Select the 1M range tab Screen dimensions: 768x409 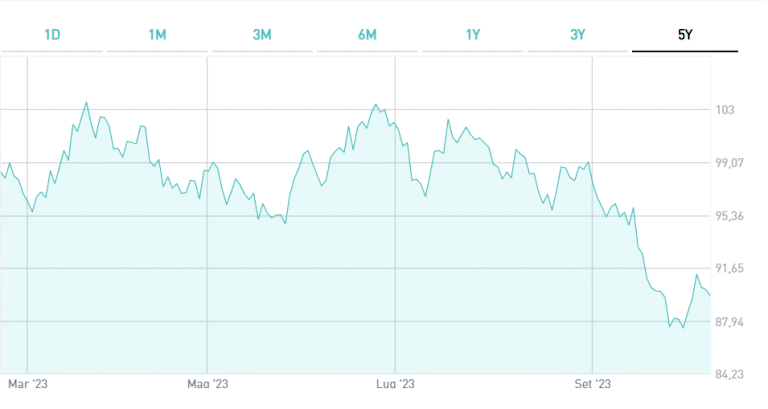(x=157, y=35)
